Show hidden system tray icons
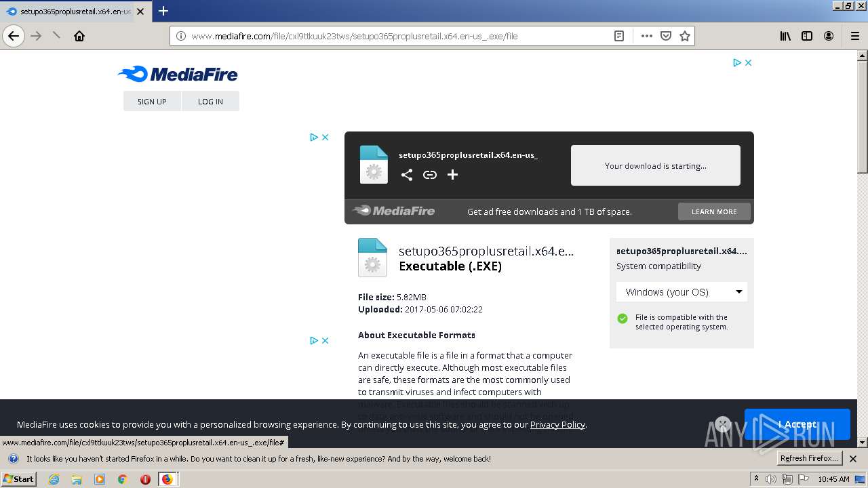Viewport: 868px width, 488px height. point(756,479)
